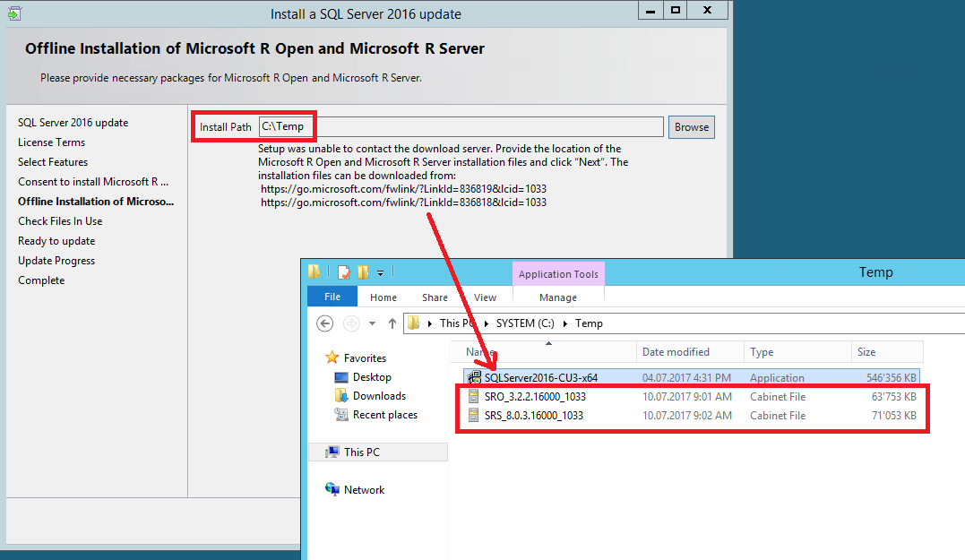The width and height of the screenshot is (965, 560).
Task: Click the Forward navigation arrow in Explorer
Action: 351,323
